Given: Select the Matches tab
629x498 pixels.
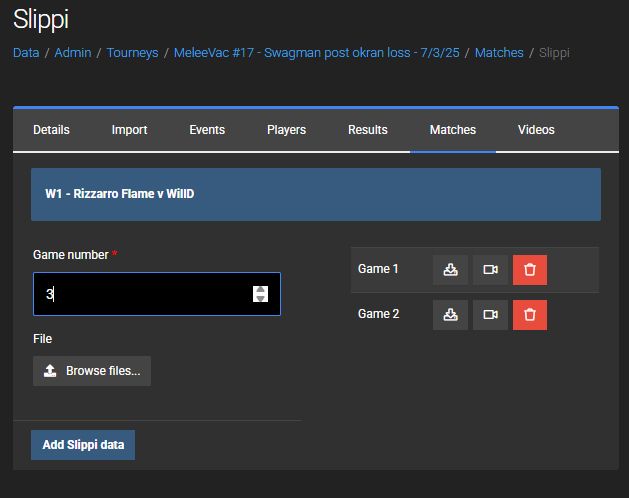Looking at the screenshot, I should point(453,130).
